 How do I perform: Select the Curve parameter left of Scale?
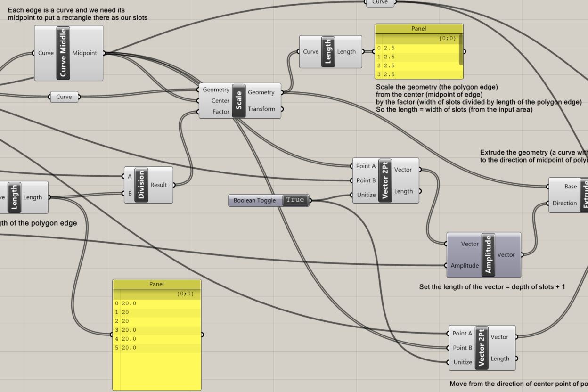tap(65, 97)
